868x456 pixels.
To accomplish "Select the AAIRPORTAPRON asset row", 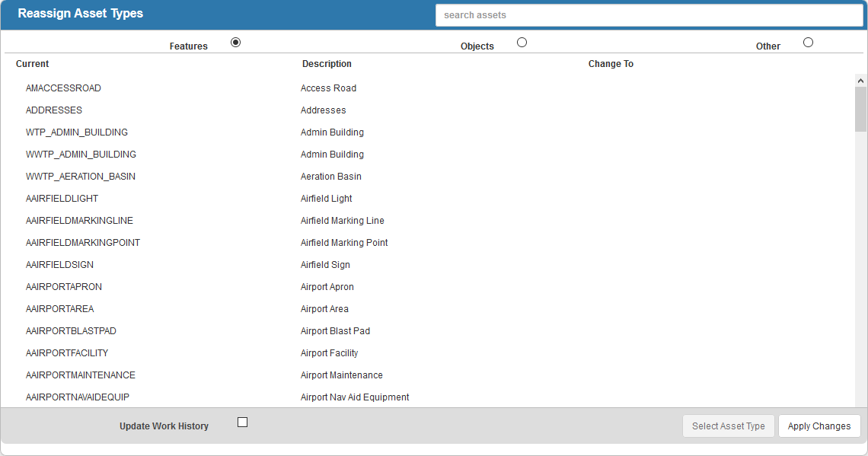I will coord(64,287).
